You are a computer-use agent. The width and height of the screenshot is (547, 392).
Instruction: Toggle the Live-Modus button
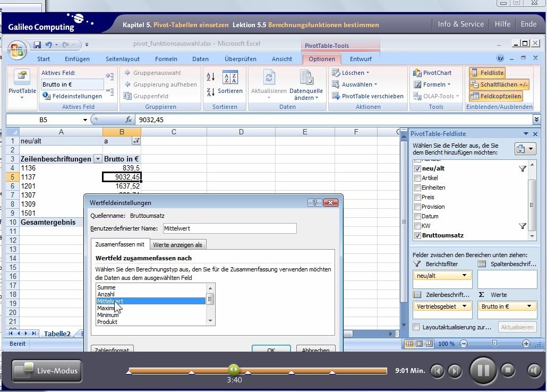47,371
